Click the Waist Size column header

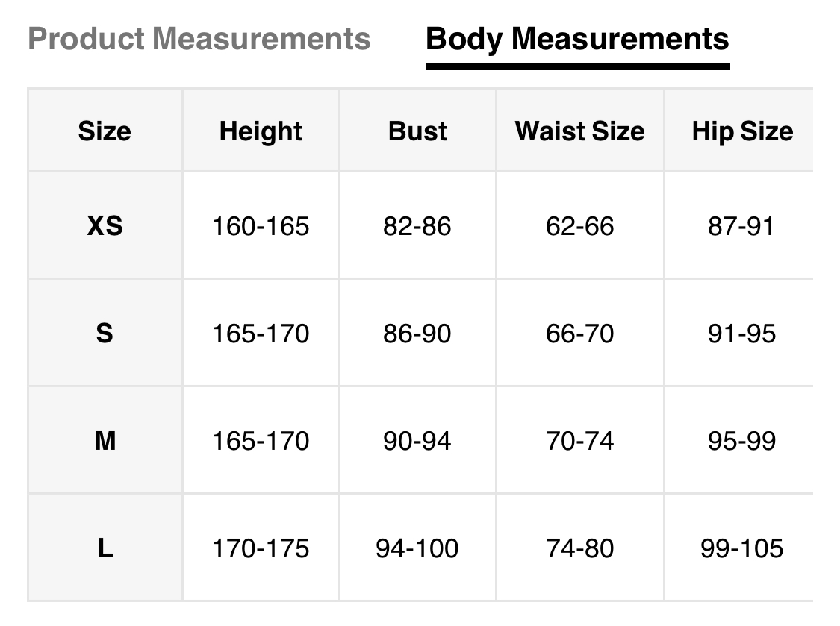pyautogui.click(x=579, y=131)
